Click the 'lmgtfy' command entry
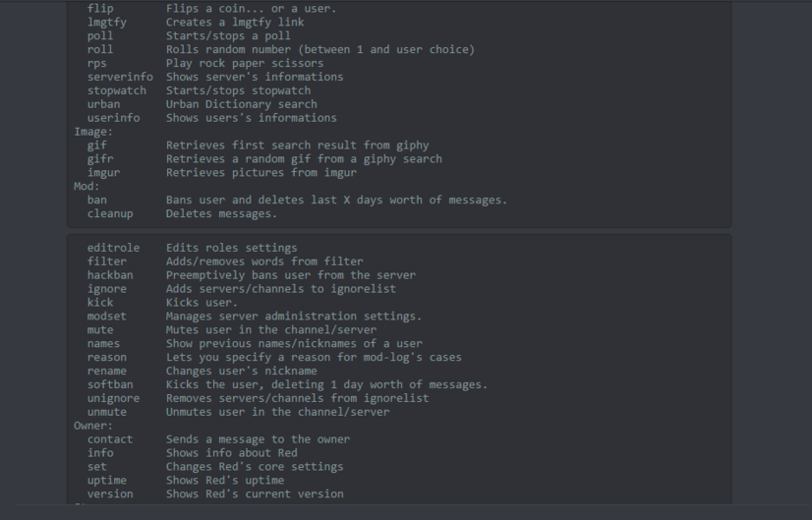Image resolution: width=812 pixels, height=520 pixels. [107, 22]
